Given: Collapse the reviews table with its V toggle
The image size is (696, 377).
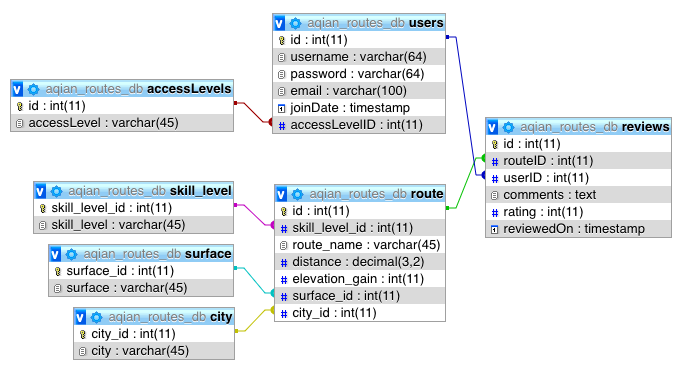Looking at the screenshot, I should point(492,127).
